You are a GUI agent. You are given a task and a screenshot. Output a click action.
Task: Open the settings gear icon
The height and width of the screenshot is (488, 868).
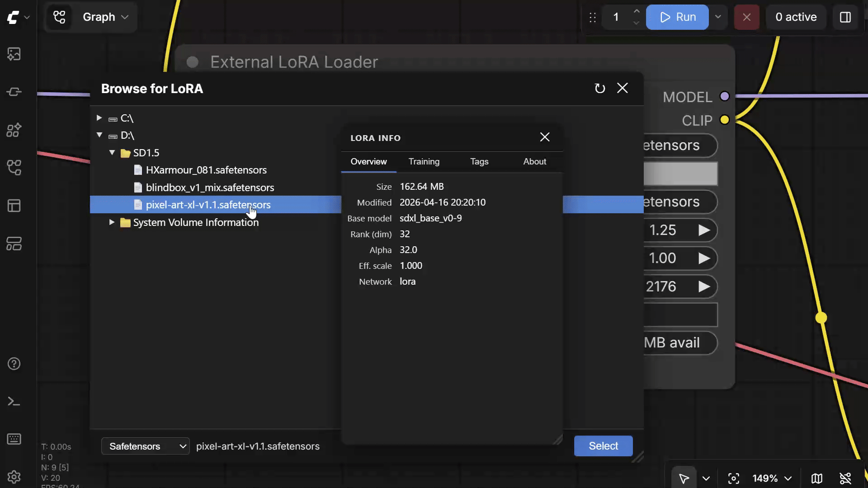click(x=14, y=477)
